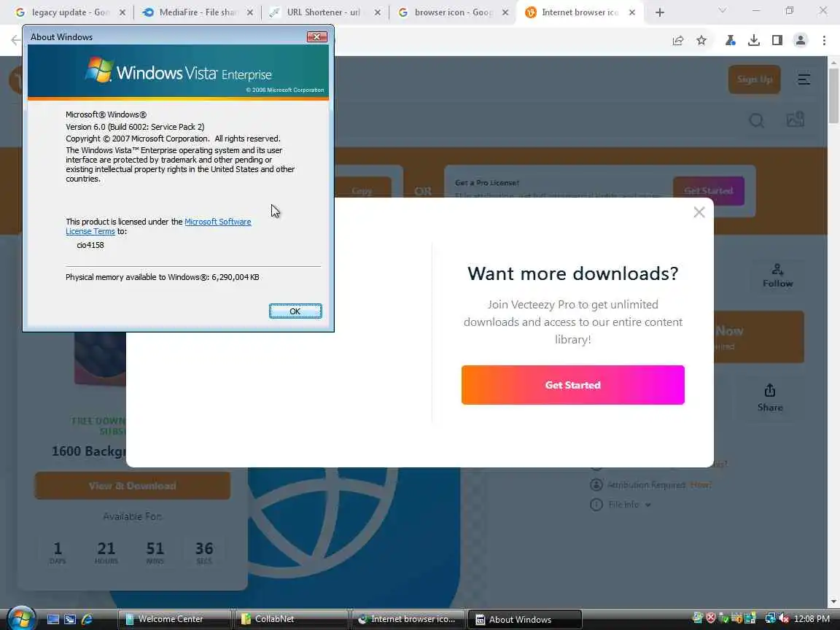Close the URL Shortener tab

pos(377,12)
